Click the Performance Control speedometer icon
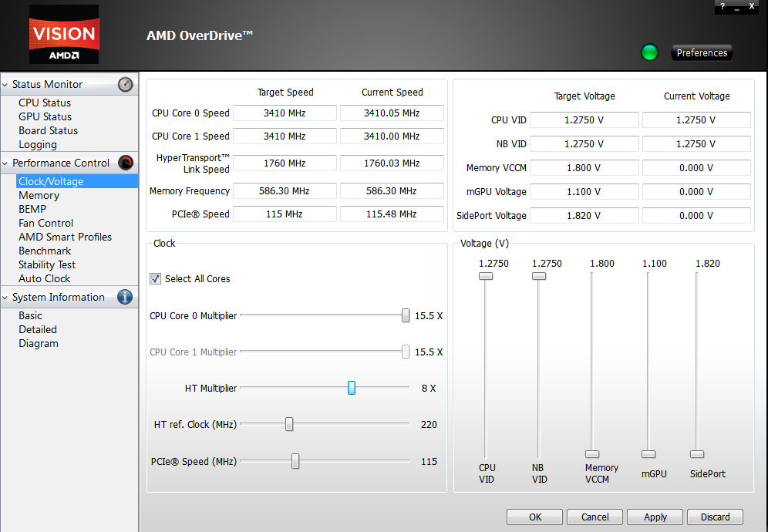 point(126,163)
